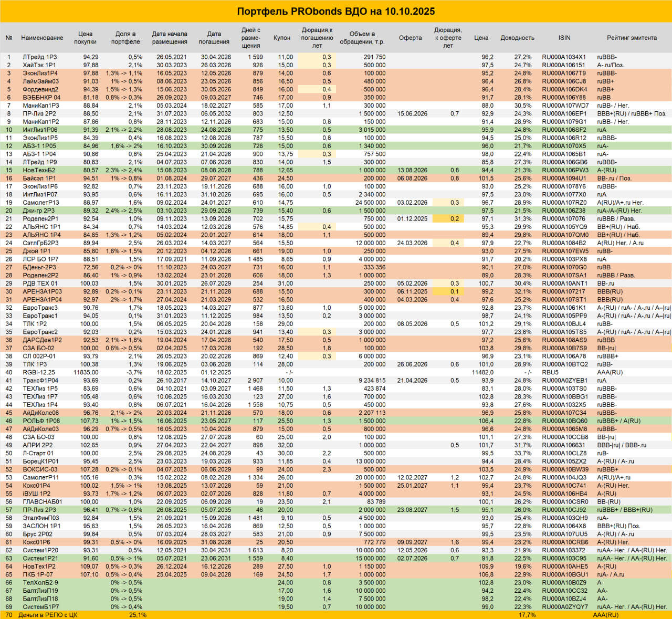Click the 'Фордевинд2' name cell
The width and height of the screenshot is (672, 619).
coord(40,89)
